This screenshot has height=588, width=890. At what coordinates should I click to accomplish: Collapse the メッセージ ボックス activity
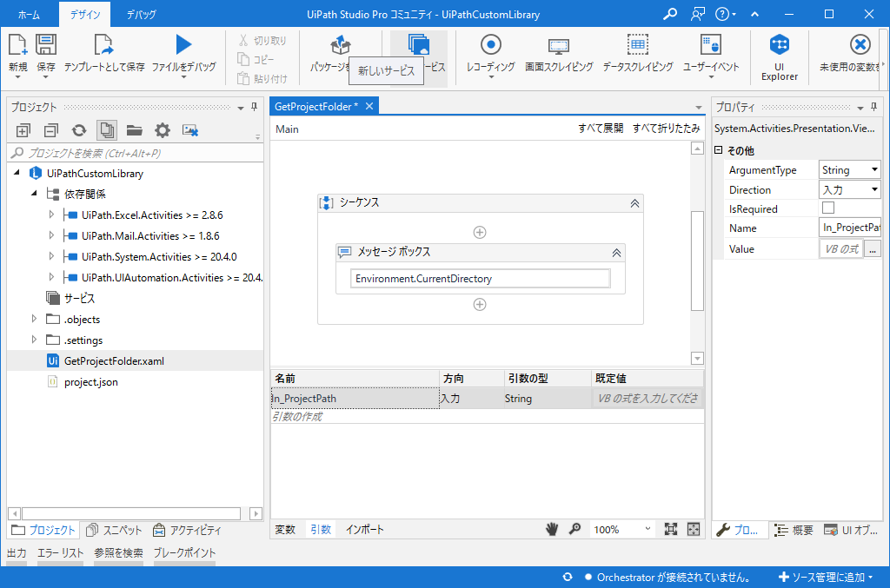coord(616,253)
